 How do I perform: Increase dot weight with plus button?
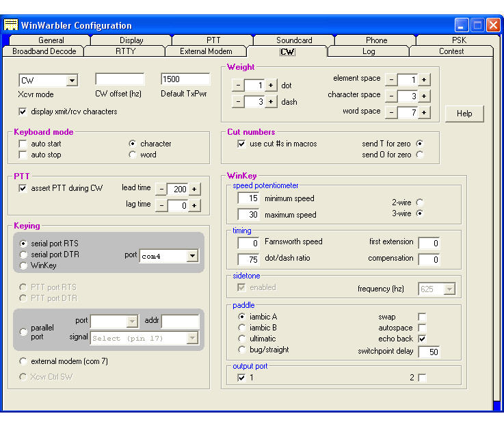(271, 86)
